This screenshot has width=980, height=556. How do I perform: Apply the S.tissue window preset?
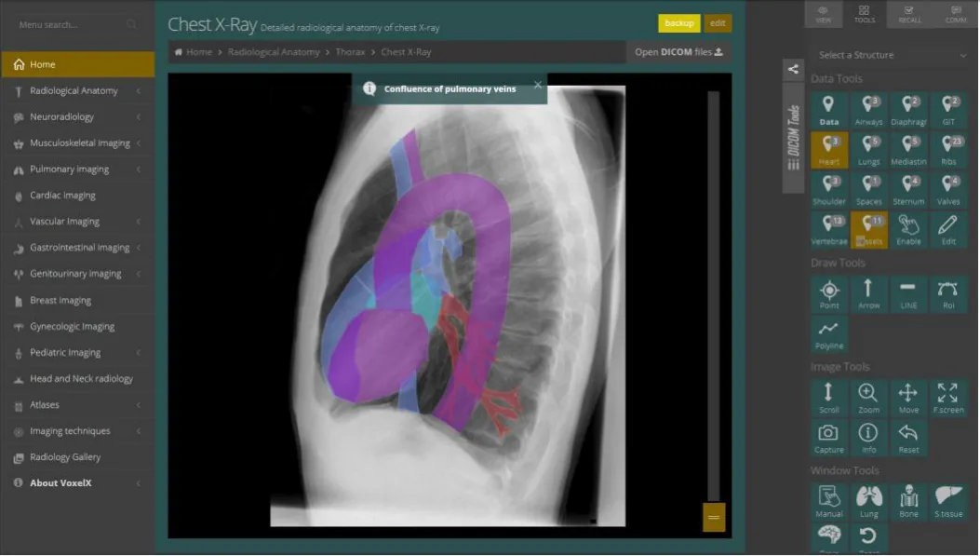click(948, 502)
